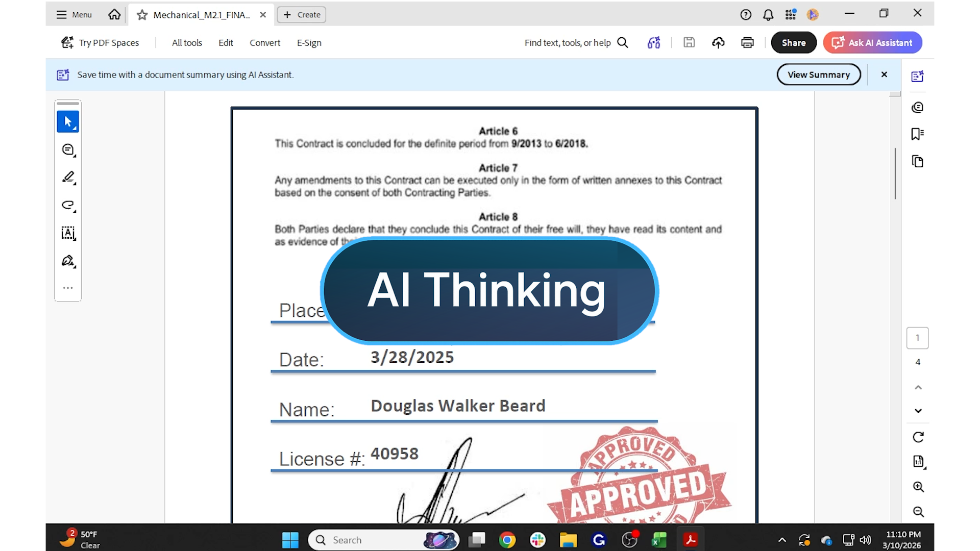Open more tools in the quick toolbar
The width and height of the screenshot is (980, 551).
point(68,288)
